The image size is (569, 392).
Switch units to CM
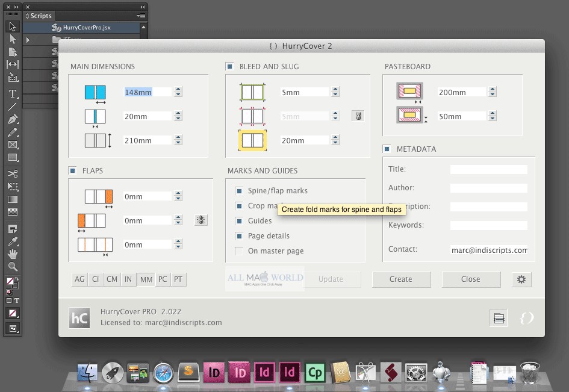[x=112, y=279]
